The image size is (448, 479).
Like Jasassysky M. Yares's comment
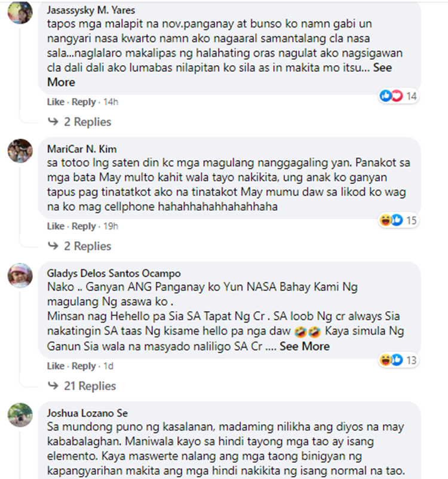click(56, 102)
